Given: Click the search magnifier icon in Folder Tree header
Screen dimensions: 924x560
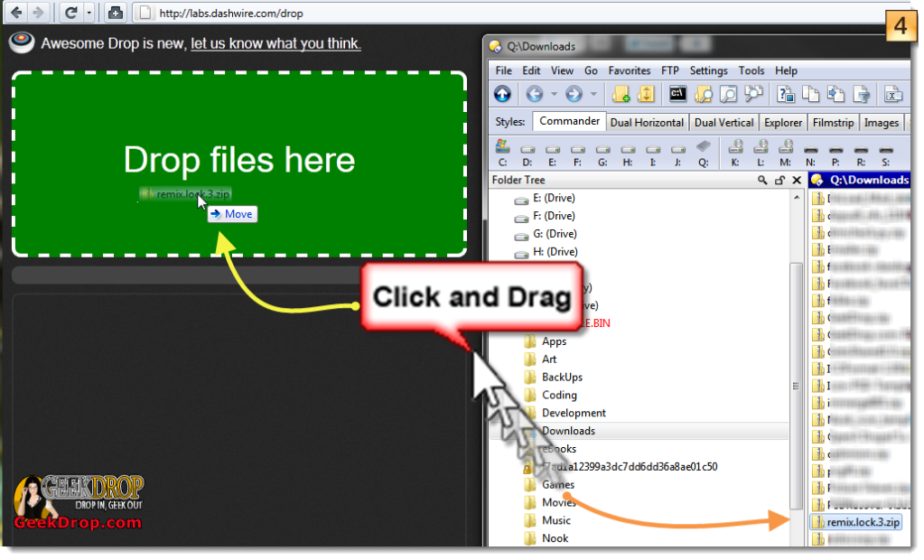Looking at the screenshot, I should 763,181.
